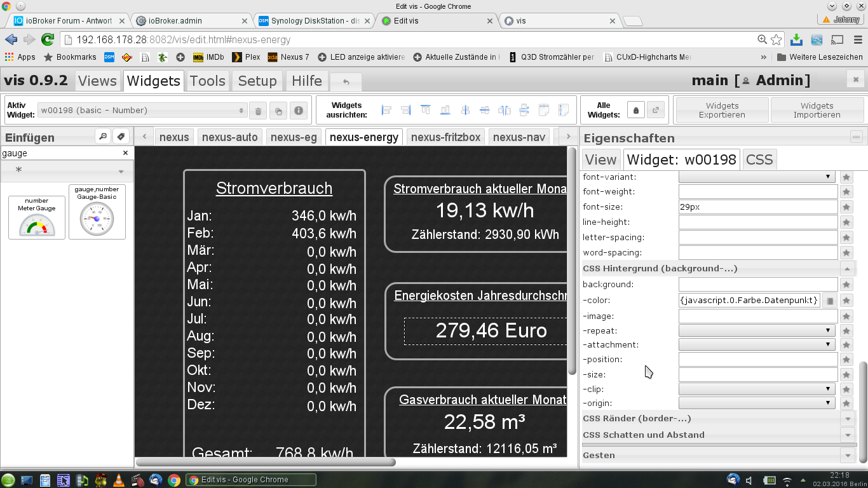Viewport: 868px width, 488px height.
Task: Open the Aktiv Widget dropdown
Action: 142,111
